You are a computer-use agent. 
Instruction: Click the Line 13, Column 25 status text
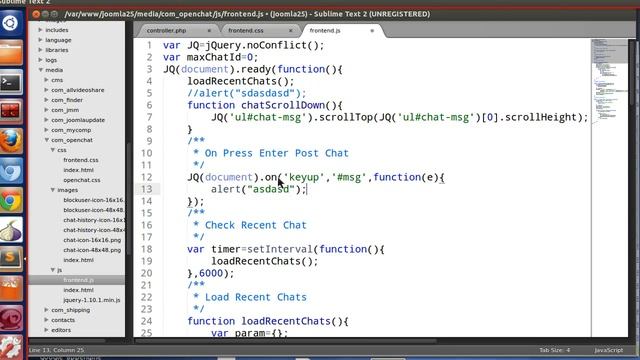[57, 350]
